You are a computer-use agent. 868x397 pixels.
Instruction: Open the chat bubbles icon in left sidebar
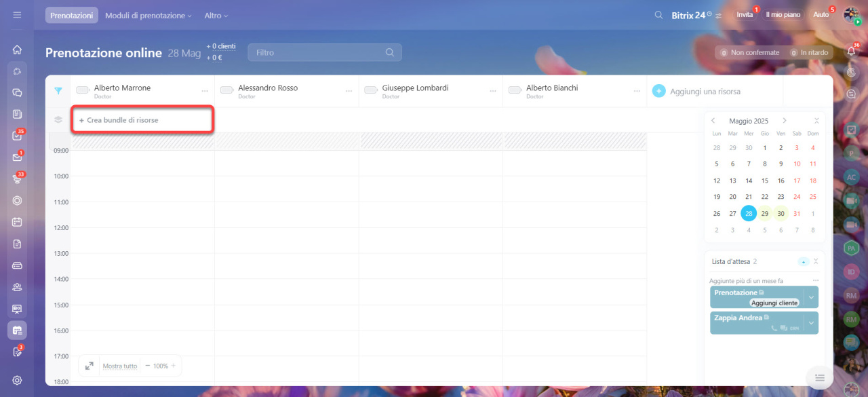[17, 92]
